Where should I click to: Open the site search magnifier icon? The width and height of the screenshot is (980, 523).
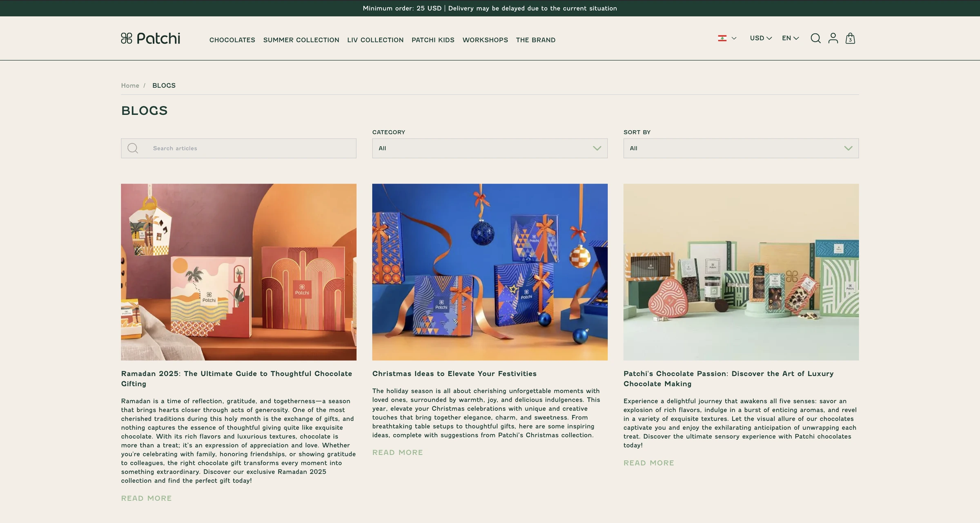pos(815,38)
